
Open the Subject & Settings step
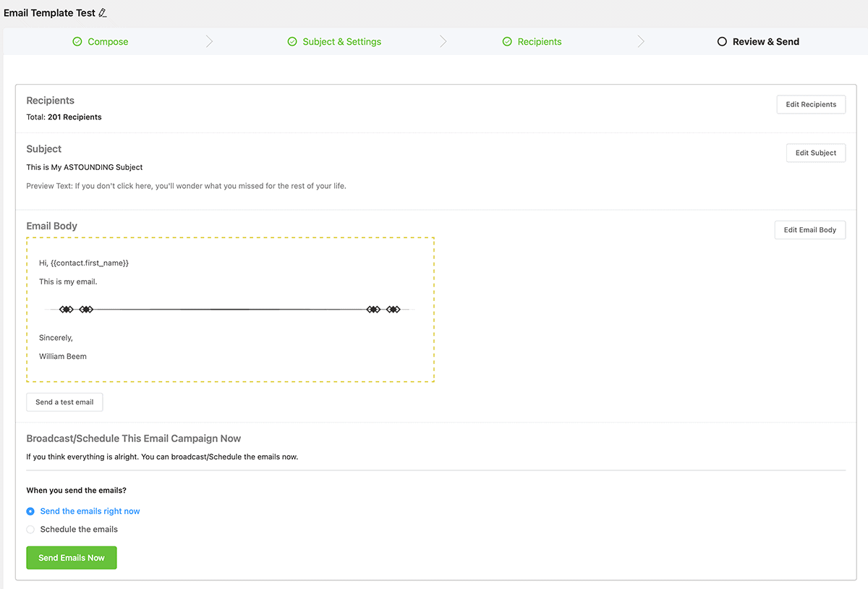click(x=342, y=42)
